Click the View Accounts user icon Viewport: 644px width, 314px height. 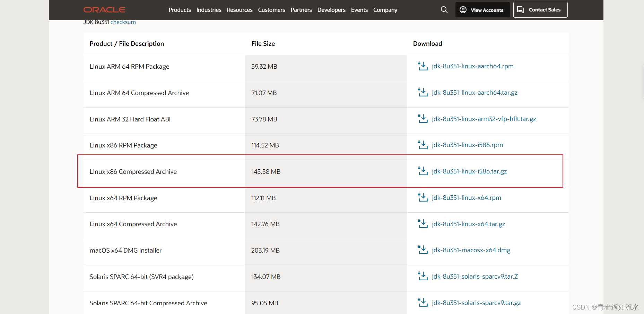click(x=463, y=10)
